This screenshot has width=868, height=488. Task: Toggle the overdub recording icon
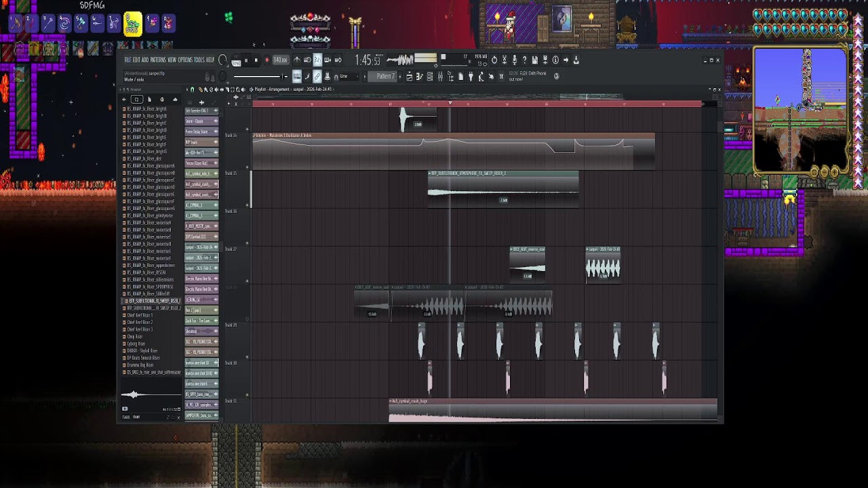pyautogui.click(x=328, y=60)
